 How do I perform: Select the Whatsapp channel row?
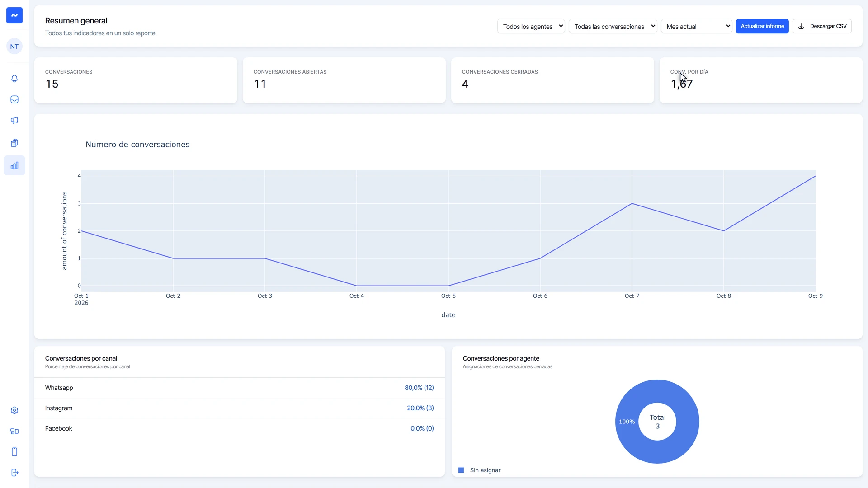click(240, 388)
